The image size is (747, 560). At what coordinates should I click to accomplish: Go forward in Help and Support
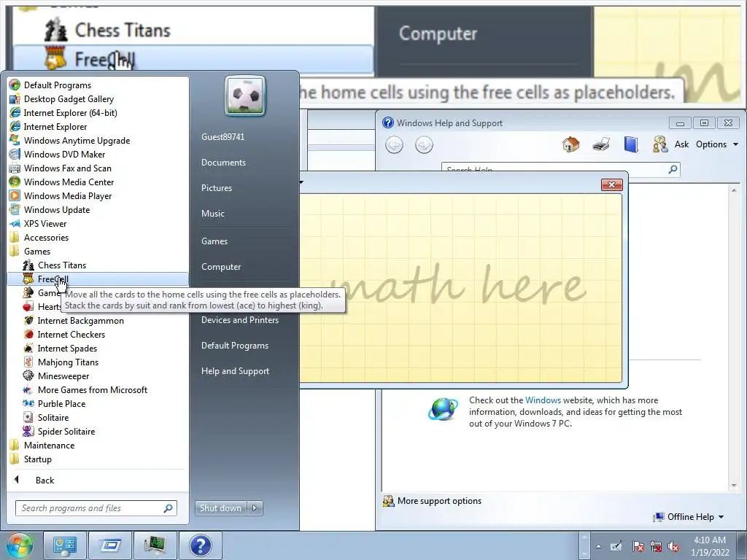pos(424,145)
